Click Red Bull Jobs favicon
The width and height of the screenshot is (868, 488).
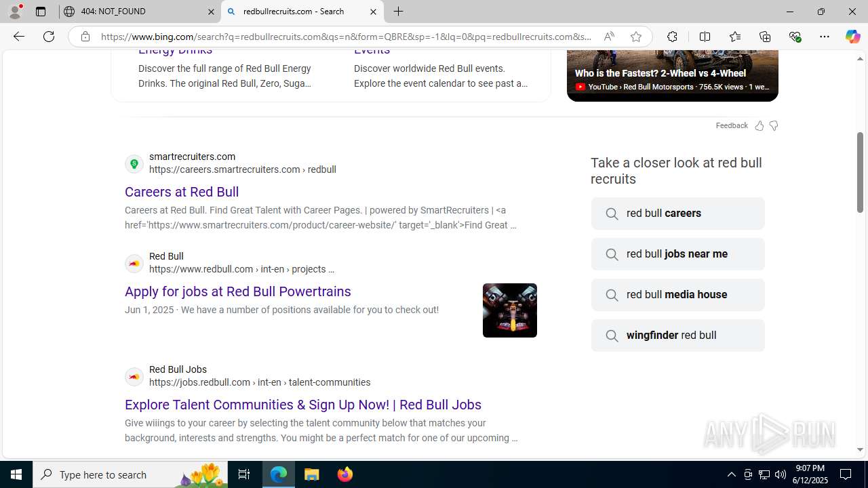click(x=134, y=376)
